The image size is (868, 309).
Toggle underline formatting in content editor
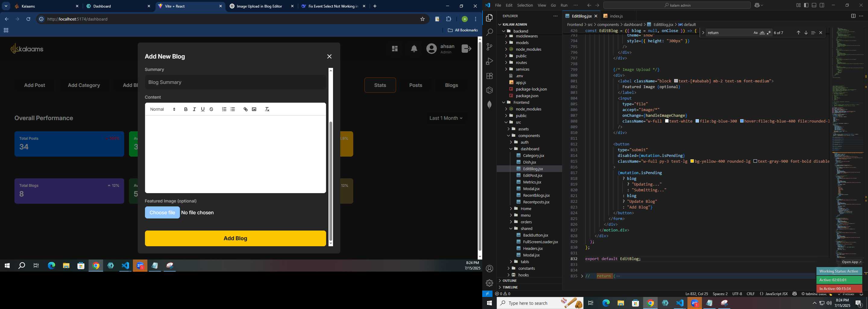(x=203, y=109)
